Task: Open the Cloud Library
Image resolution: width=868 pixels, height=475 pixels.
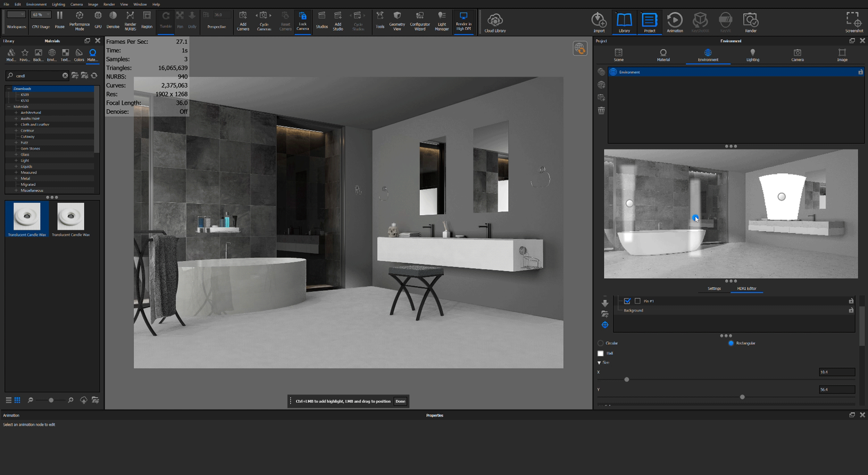Action: (495, 23)
